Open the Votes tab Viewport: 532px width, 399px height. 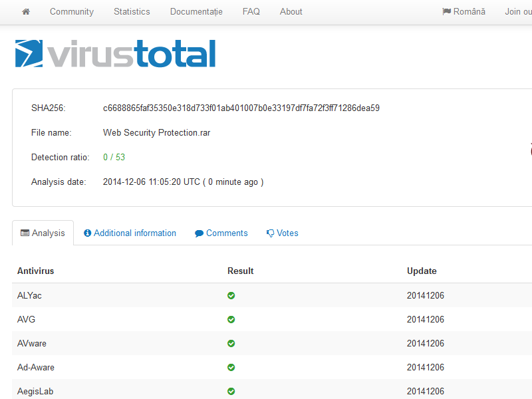coord(282,233)
